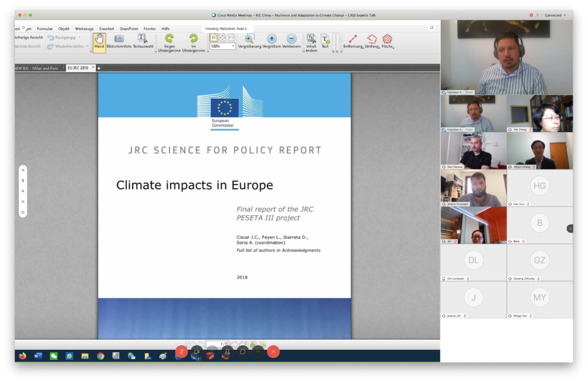
Task: Click the Entfernung measuring tool
Action: pyautogui.click(x=351, y=39)
